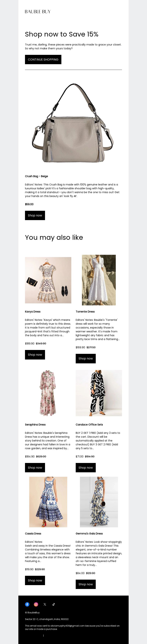Click the Continue Shopping button
The height and width of the screenshot is (644, 147).
43,59
